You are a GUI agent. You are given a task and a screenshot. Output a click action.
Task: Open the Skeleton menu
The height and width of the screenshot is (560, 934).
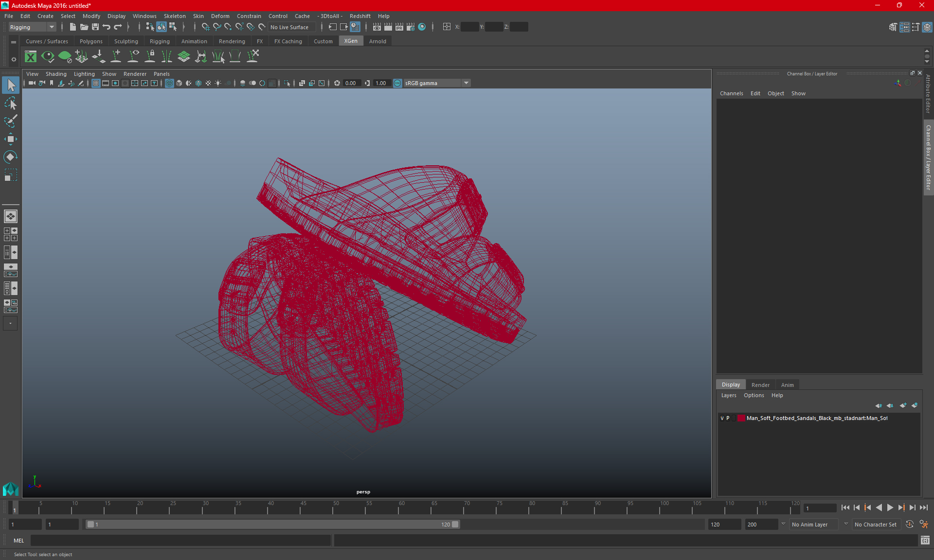coord(174,16)
